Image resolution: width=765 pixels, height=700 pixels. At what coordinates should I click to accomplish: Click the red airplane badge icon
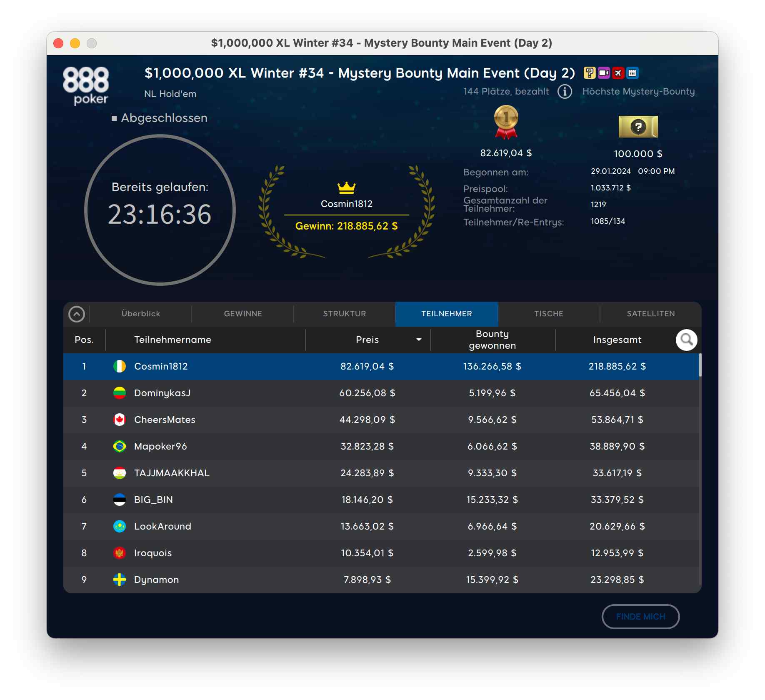click(x=618, y=73)
